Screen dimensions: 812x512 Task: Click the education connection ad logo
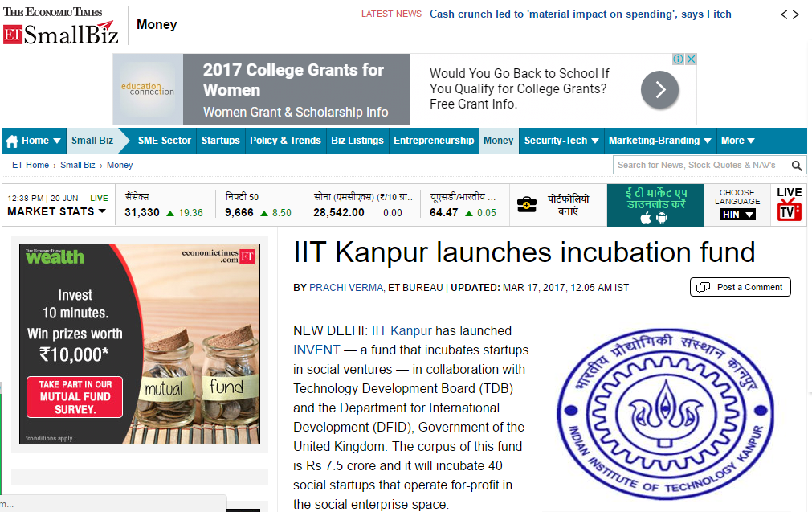pos(148,89)
